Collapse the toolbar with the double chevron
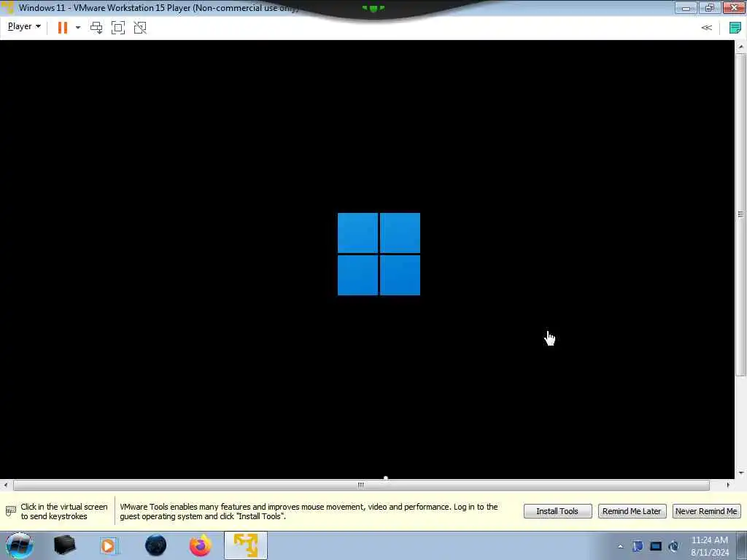This screenshot has width=747, height=560. pos(706,28)
